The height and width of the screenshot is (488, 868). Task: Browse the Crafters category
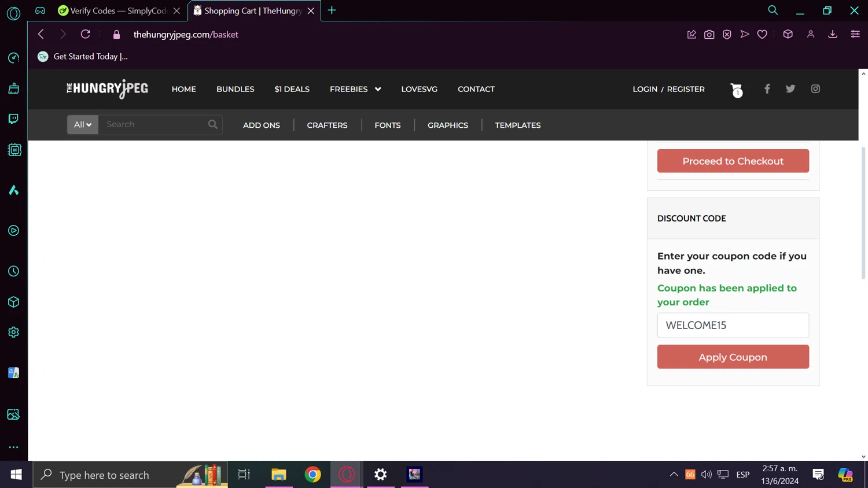(327, 125)
